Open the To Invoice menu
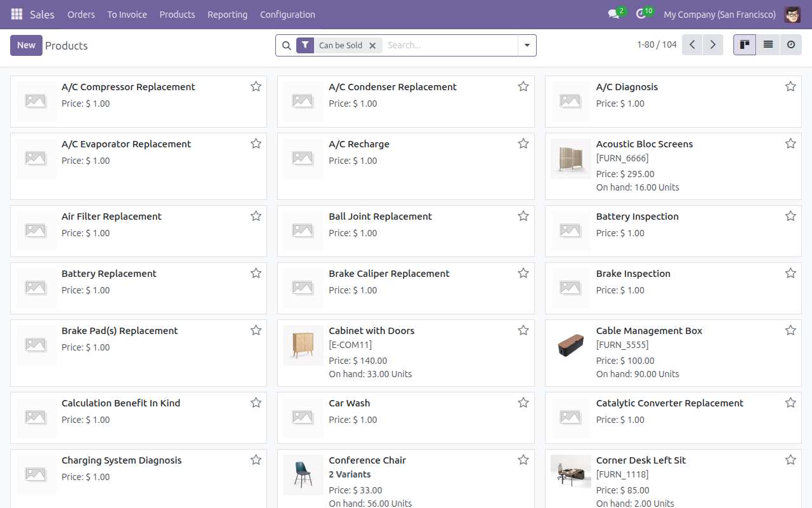This screenshot has width=812, height=508. coord(127,14)
